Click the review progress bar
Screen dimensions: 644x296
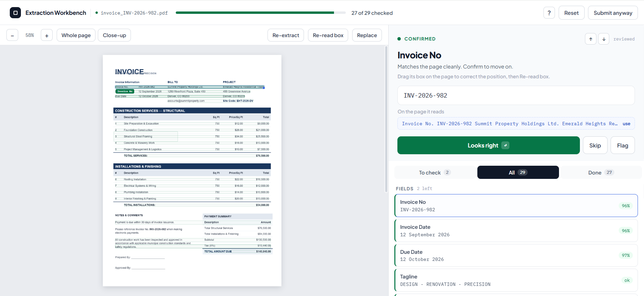260,13
